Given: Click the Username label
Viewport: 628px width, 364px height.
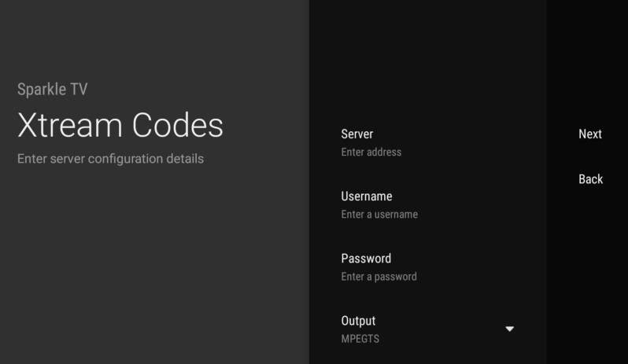Looking at the screenshot, I should point(366,197).
